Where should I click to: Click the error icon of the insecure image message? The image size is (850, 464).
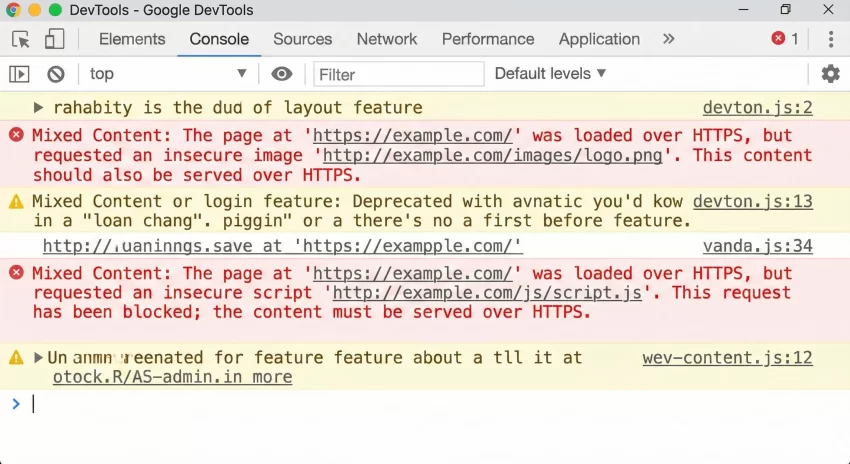click(16, 134)
